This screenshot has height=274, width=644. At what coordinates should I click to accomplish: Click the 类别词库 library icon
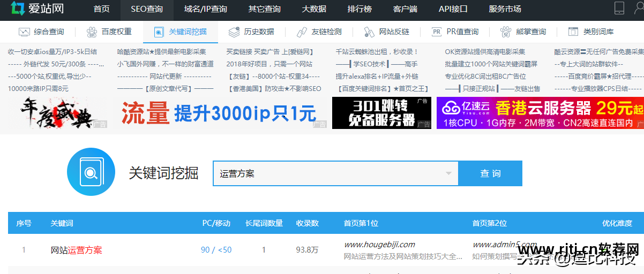(573, 32)
